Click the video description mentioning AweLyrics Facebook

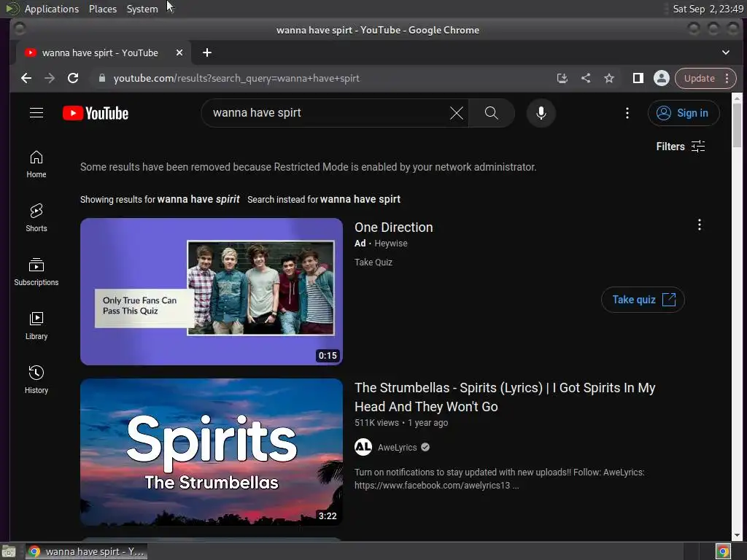point(499,478)
